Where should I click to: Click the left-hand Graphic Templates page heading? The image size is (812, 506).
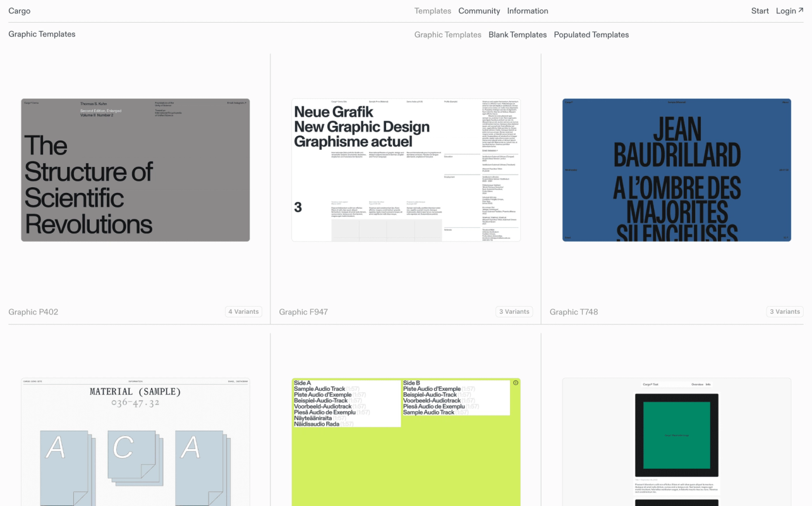(x=42, y=34)
